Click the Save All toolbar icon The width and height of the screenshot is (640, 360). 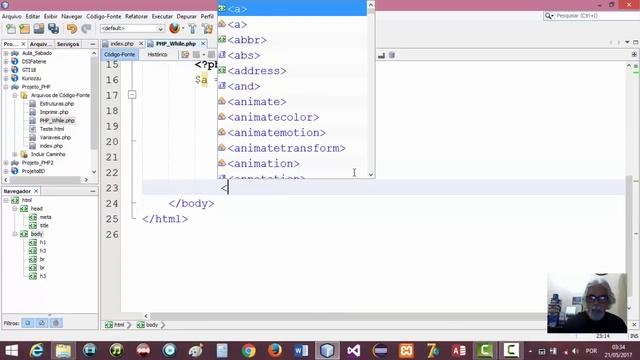point(53,29)
